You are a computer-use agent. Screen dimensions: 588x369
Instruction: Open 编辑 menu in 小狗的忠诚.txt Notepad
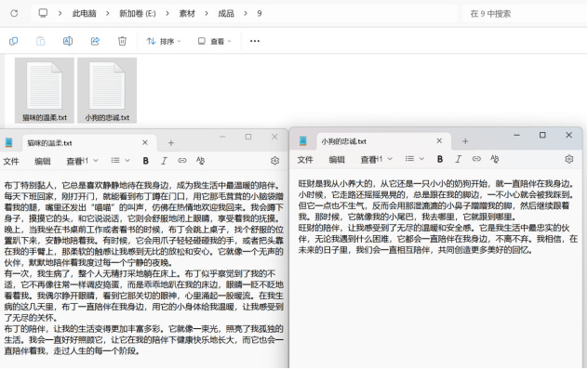337,160
